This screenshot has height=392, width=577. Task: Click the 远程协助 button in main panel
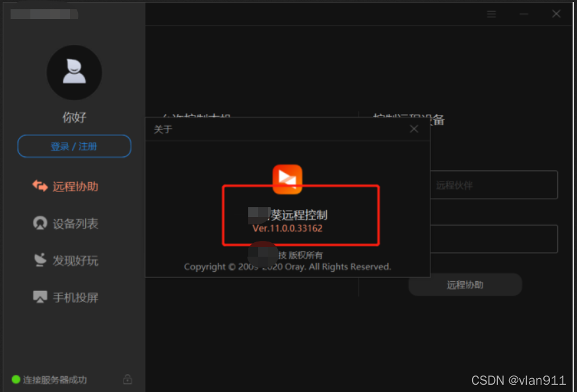[x=465, y=284]
